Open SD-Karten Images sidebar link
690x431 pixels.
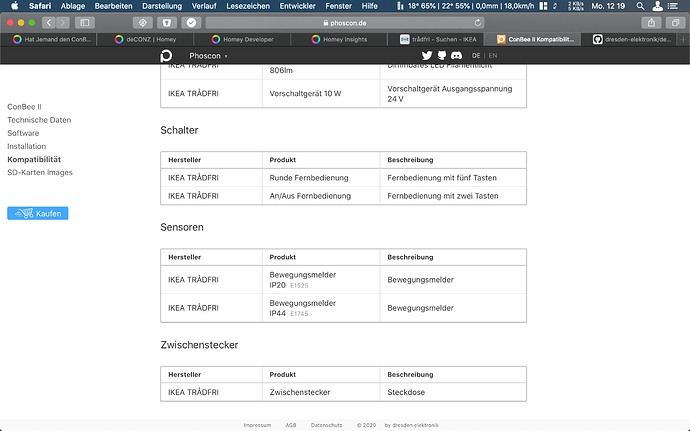coord(40,173)
